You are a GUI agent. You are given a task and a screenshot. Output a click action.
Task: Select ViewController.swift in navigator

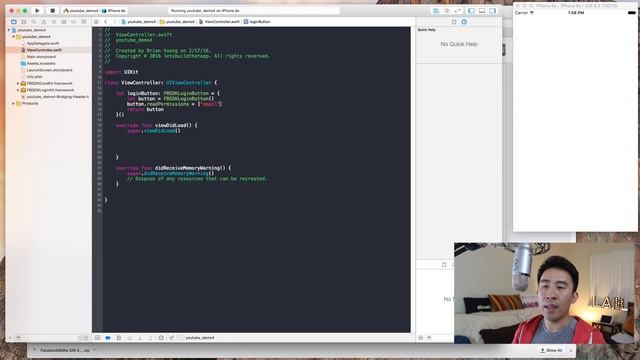(44, 50)
